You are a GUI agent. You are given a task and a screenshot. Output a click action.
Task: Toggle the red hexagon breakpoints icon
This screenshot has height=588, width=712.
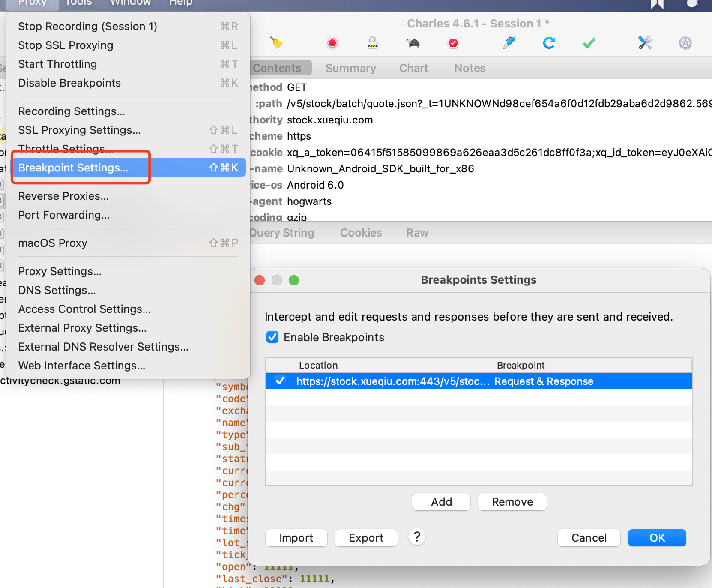click(453, 43)
